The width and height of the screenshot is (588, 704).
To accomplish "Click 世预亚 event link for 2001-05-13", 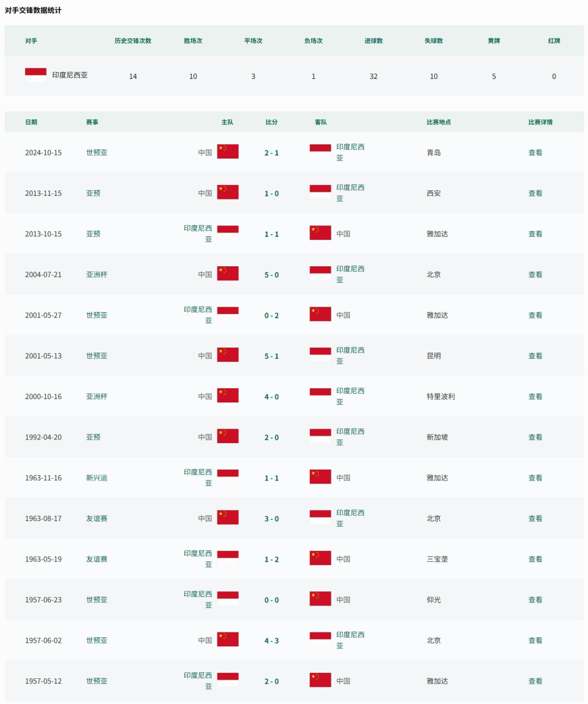I will 97,356.
